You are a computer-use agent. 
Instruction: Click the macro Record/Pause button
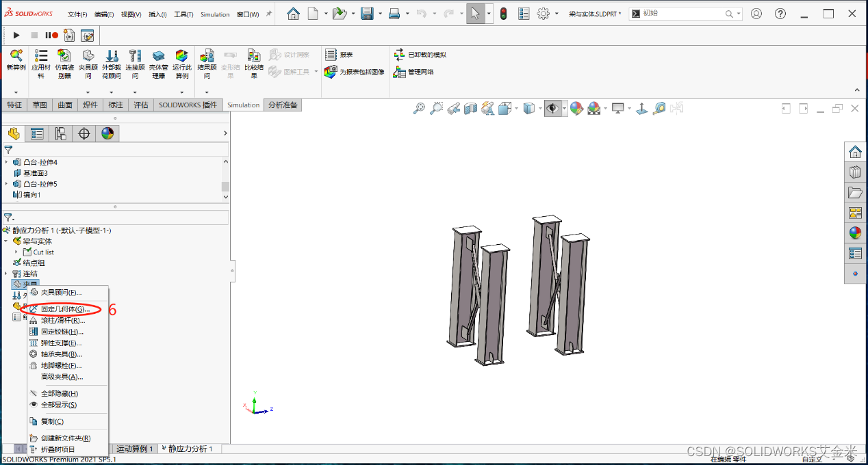(x=51, y=35)
